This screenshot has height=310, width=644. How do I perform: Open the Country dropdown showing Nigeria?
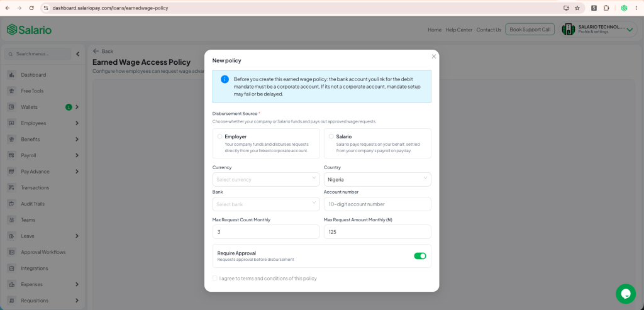(x=377, y=179)
